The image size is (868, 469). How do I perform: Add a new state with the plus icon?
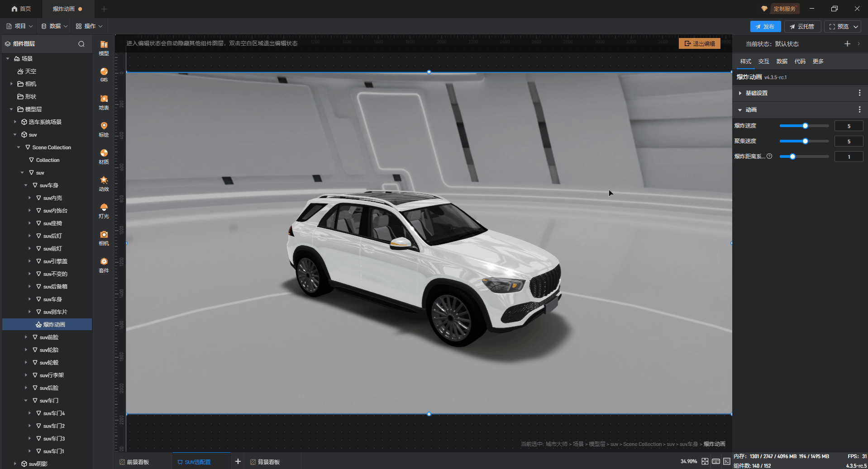(847, 44)
